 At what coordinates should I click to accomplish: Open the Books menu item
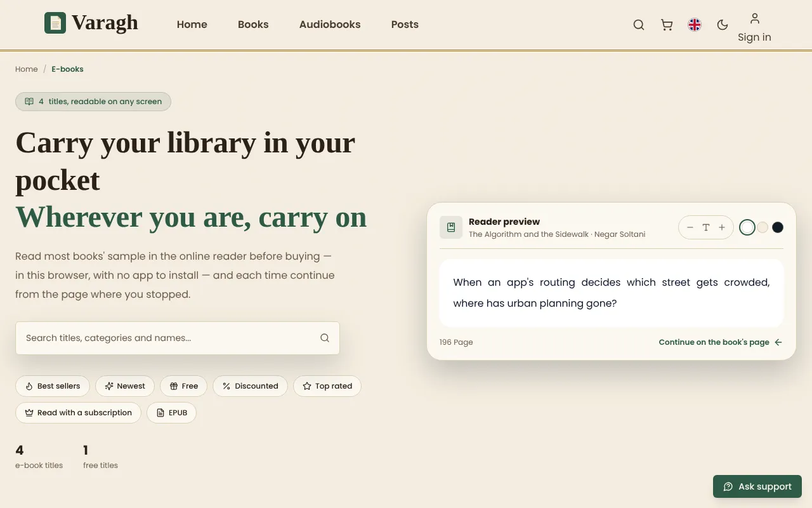tap(253, 25)
